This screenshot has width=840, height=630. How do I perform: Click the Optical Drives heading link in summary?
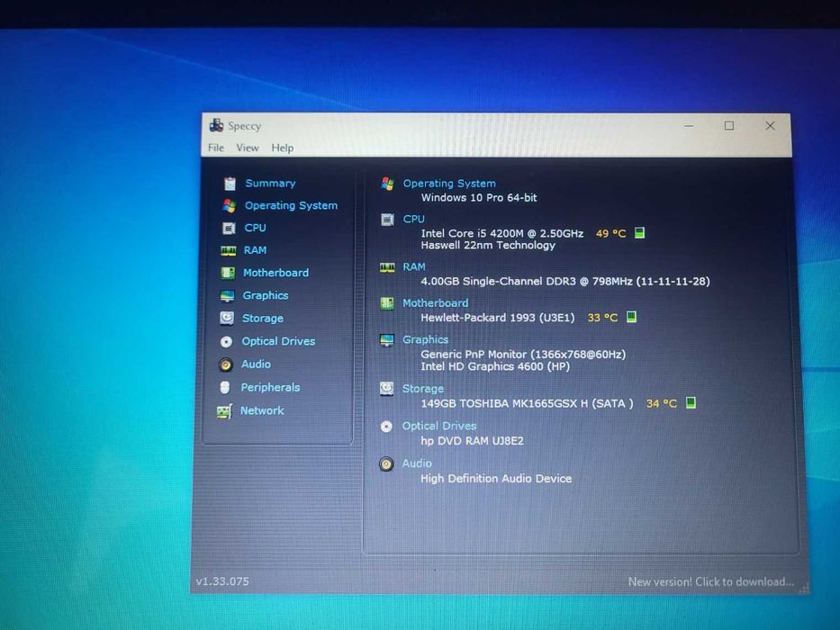click(x=439, y=426)
